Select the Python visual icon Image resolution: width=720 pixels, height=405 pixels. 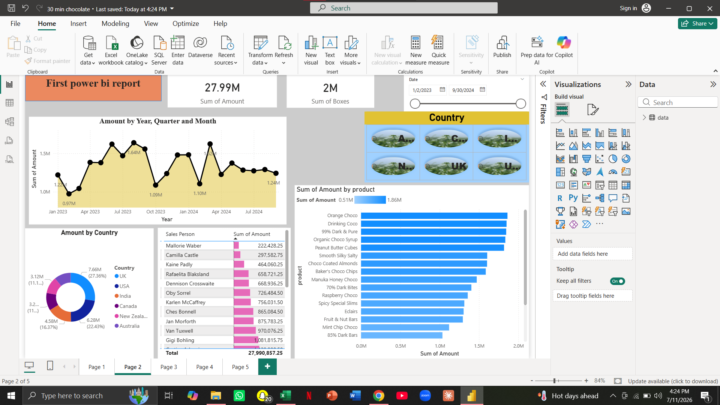point(573,198)
